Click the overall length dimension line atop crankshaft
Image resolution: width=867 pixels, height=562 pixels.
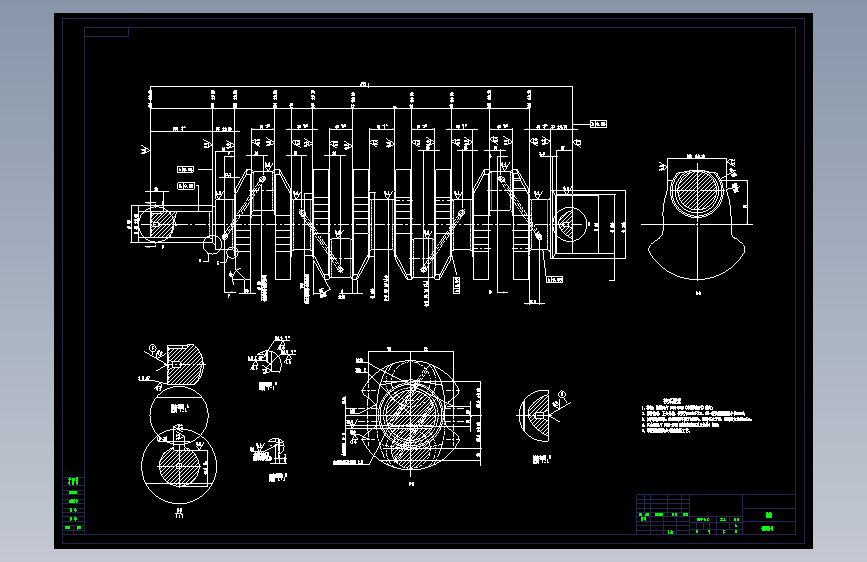361,86
